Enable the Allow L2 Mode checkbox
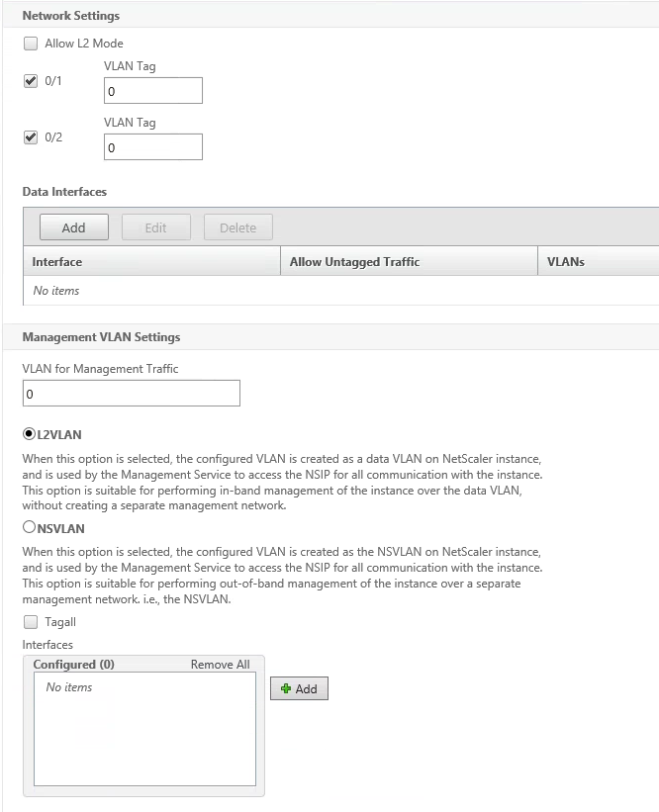Screen dimensions: 659x812 (x=30, y=45)
